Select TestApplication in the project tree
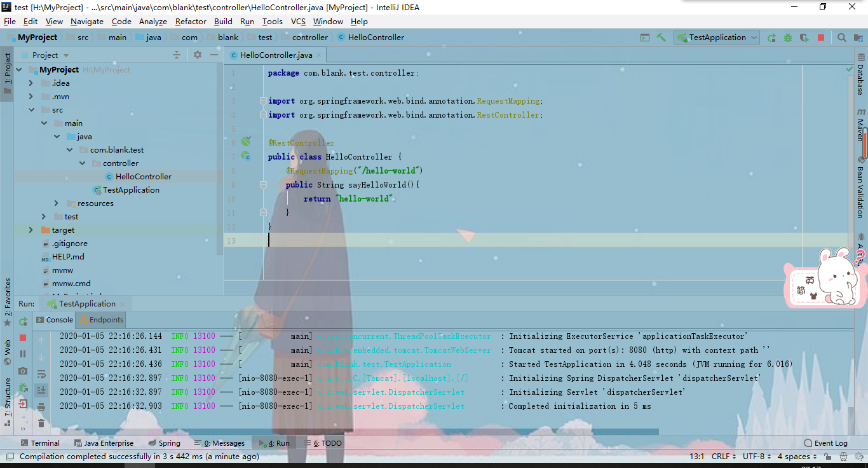 coord(131,190)
